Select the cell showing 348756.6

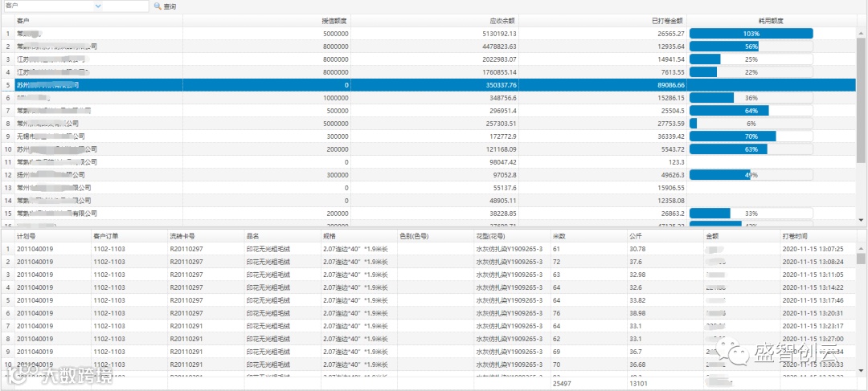pos(503,98)
